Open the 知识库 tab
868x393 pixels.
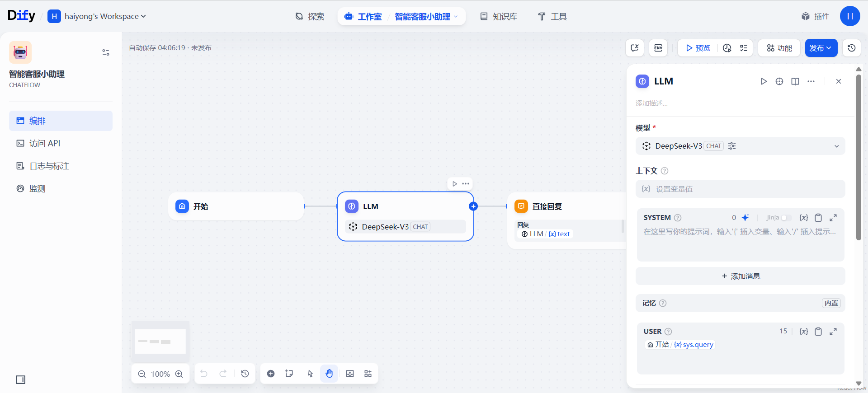(x=499, y=17)
